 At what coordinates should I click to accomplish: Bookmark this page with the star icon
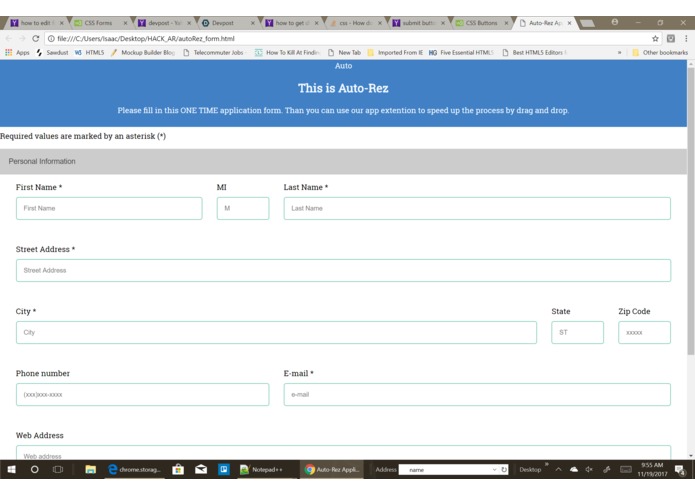[x=655, y=39]
